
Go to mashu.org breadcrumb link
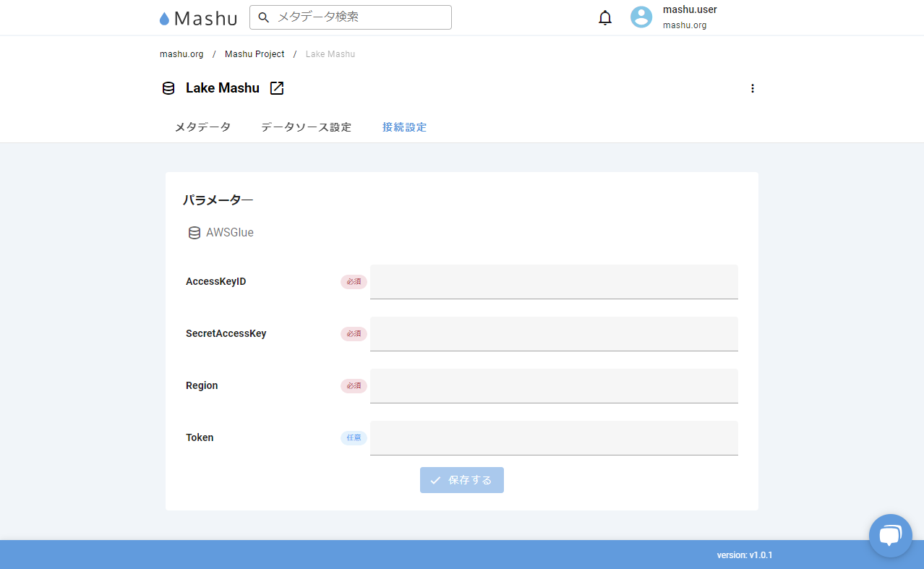[x=181, y=54]
